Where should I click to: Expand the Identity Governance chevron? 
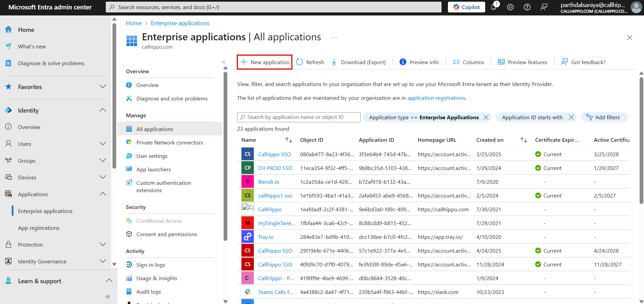103,261
